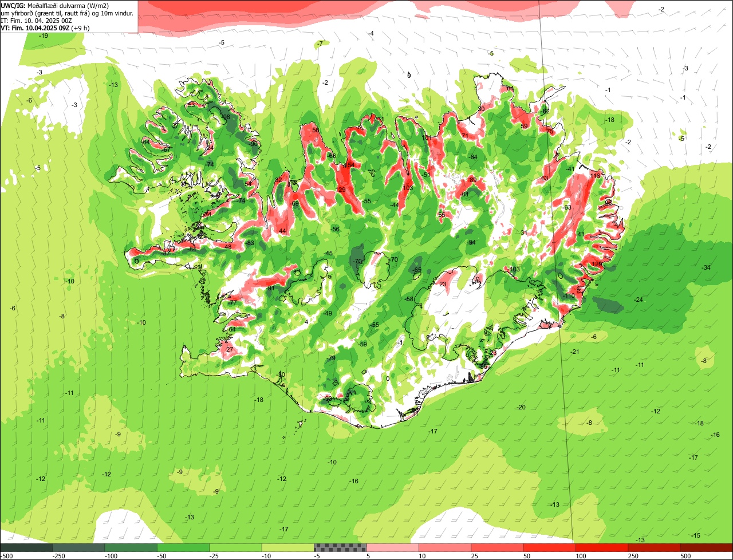This screenshot has width=733, height=560.
Task: Click the map value '-91'
Action: [270, 288]
